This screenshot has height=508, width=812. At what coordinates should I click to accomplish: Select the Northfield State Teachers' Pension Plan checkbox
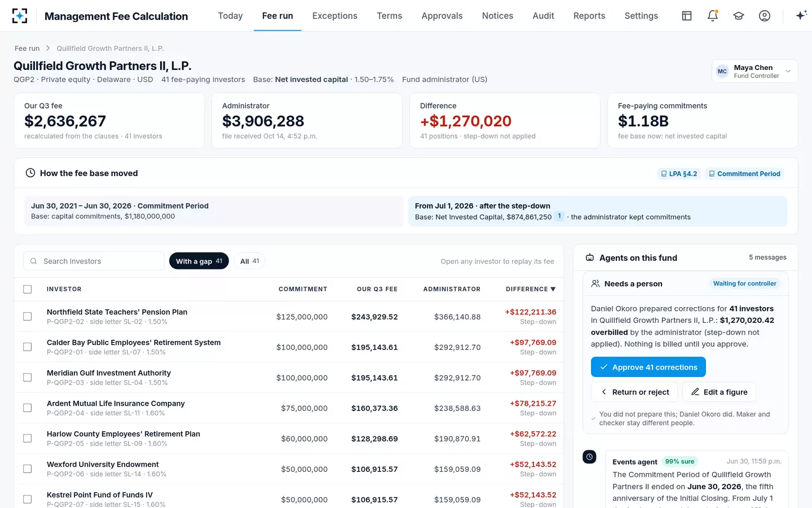tap(27, 317)
